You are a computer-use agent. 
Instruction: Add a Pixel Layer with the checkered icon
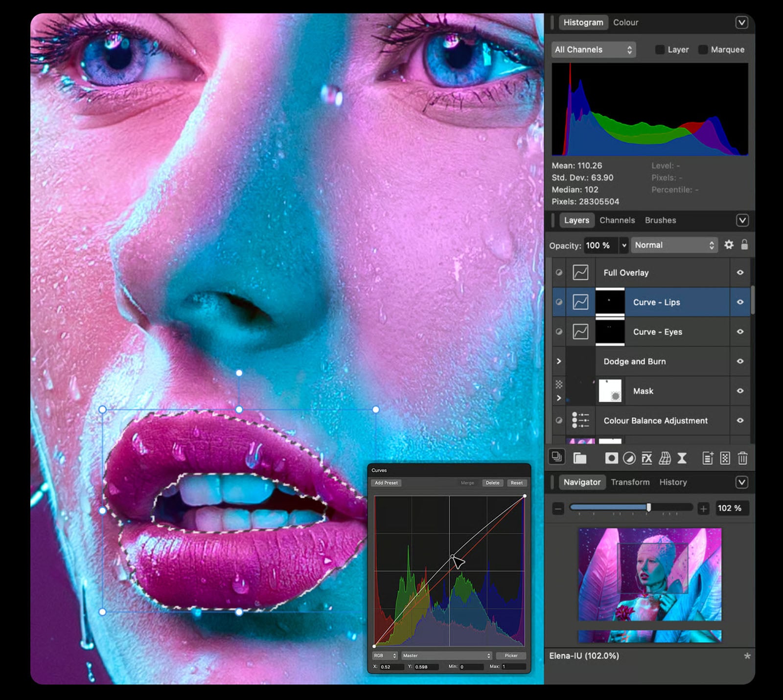point(725,458)
